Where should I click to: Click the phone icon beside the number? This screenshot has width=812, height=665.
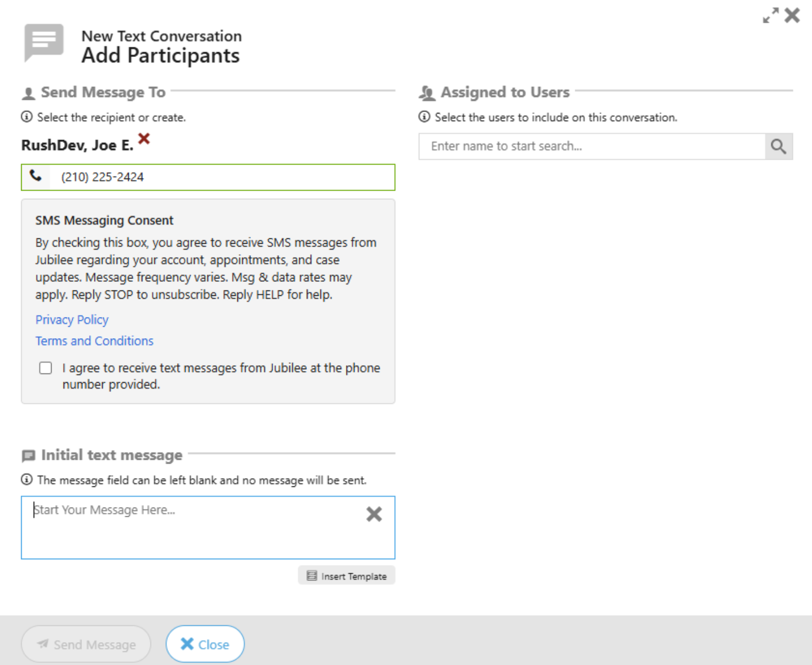point(36,176)
